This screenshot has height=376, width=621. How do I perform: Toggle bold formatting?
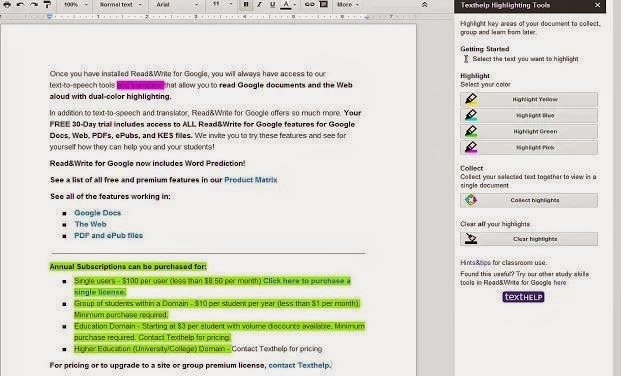point(246,4)
